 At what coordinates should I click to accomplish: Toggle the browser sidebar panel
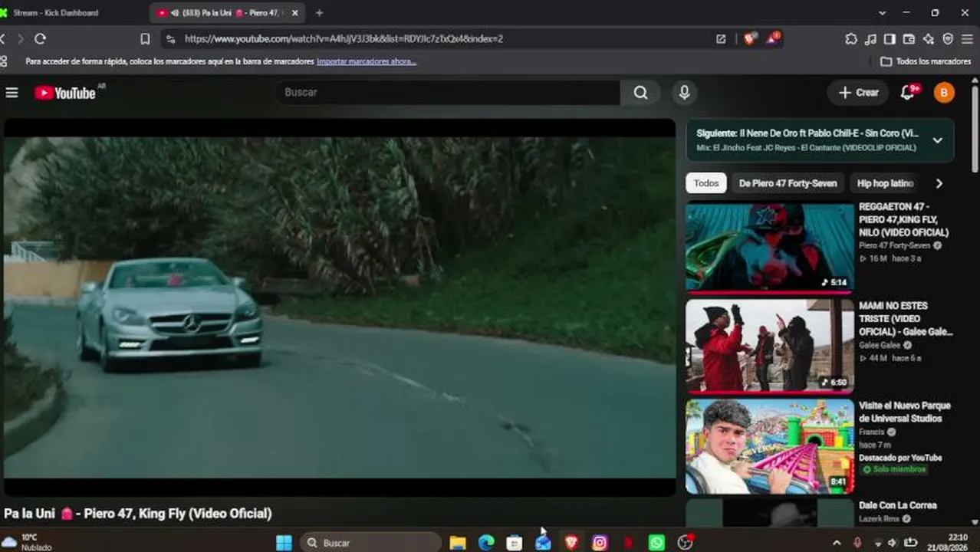[890, 39]
